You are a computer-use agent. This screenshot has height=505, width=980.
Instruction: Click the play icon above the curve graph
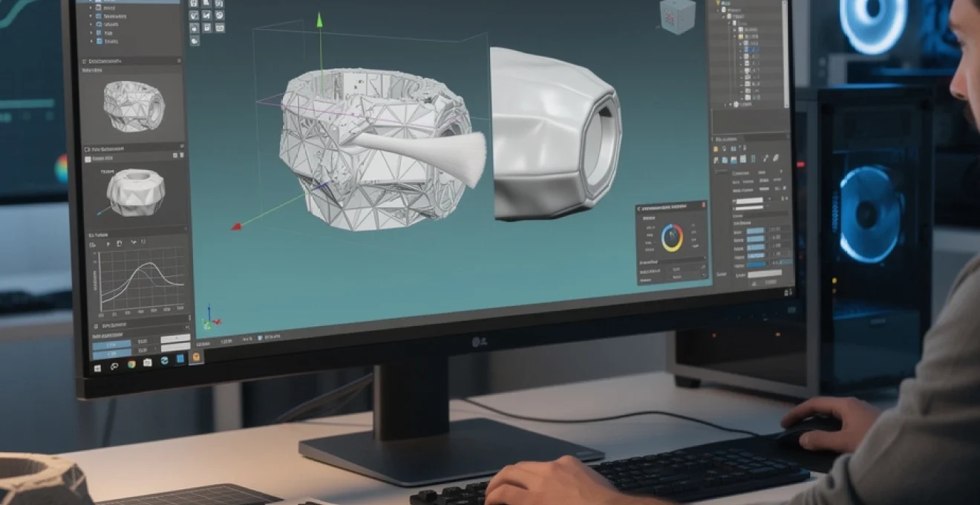(x=108, y=243)
